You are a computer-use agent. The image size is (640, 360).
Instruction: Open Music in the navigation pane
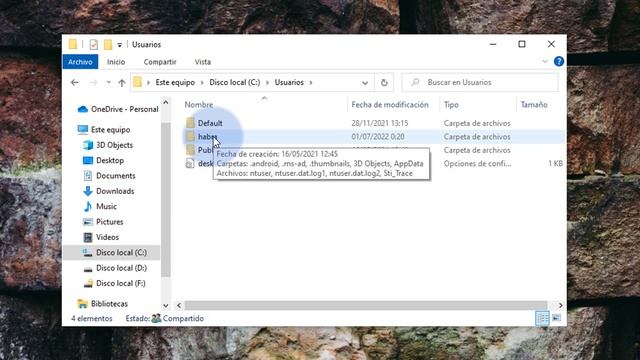[106, 207]
